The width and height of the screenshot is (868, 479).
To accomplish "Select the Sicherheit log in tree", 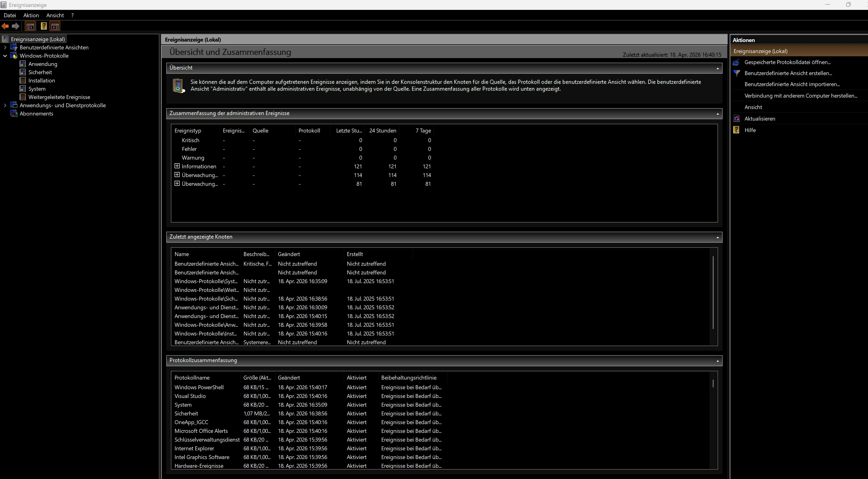I will pyautogui.click(x=40, y=72).
